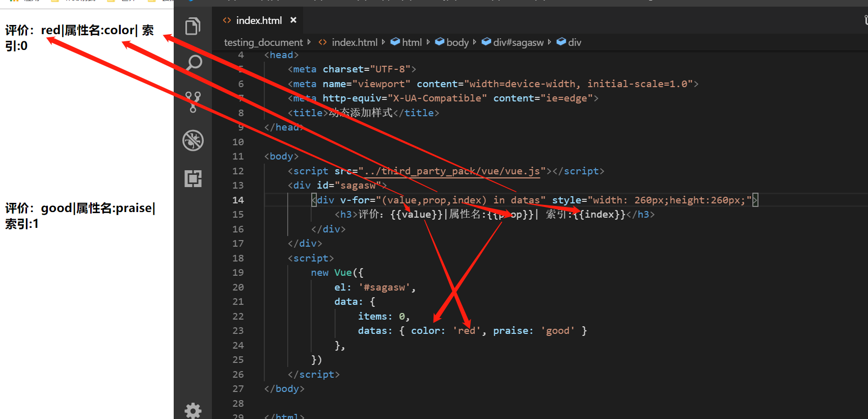The image size is (868, 419).
Task: Open the Debug view in activity bar
Action: point(193,140)
